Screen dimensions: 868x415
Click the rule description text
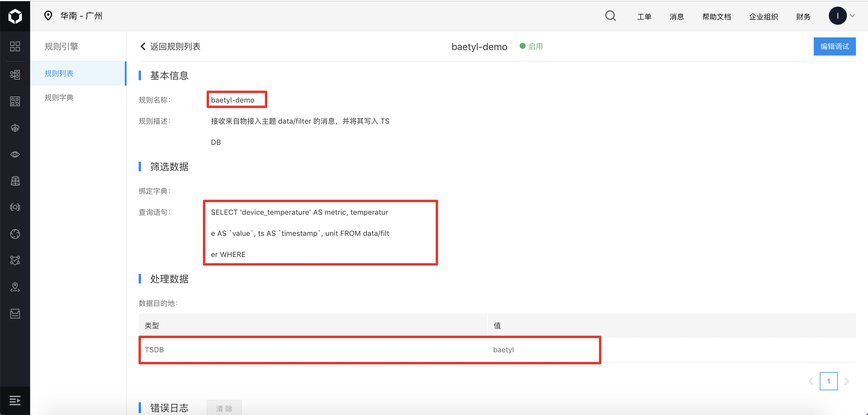coord(300,132)
